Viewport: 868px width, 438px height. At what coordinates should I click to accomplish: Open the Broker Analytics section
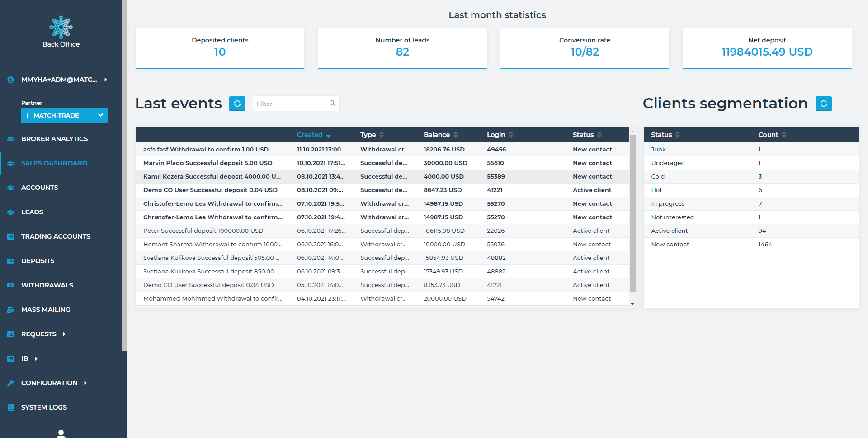(54, 139)
